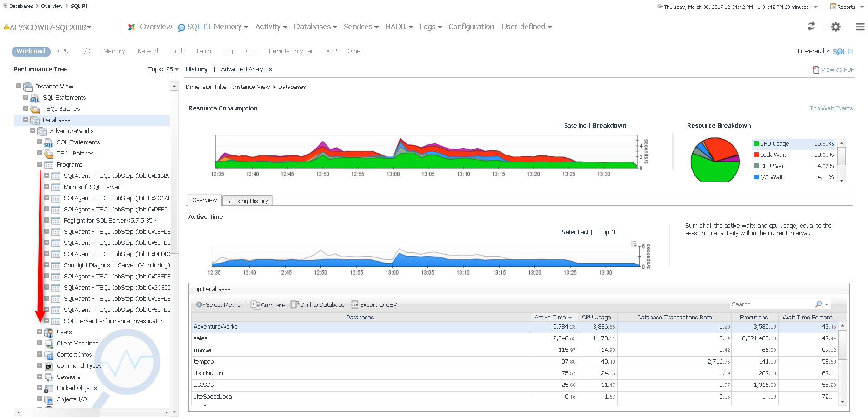Viewport: 868px width, 419px height.
Task: Switch Resource Consumption to Baseline view
Action: [x=575, y=126]
